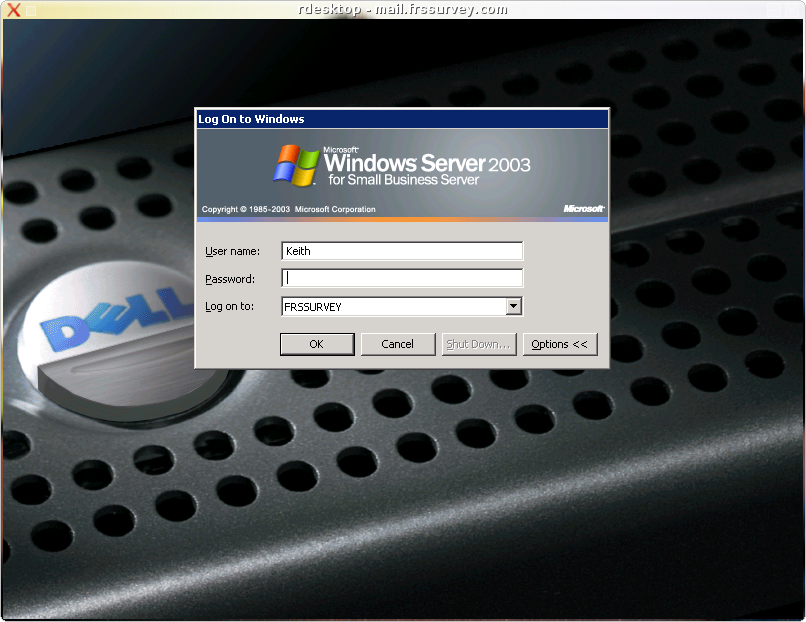
Task: Click the small square button beside red X
Action: click(x=31, y=10)
